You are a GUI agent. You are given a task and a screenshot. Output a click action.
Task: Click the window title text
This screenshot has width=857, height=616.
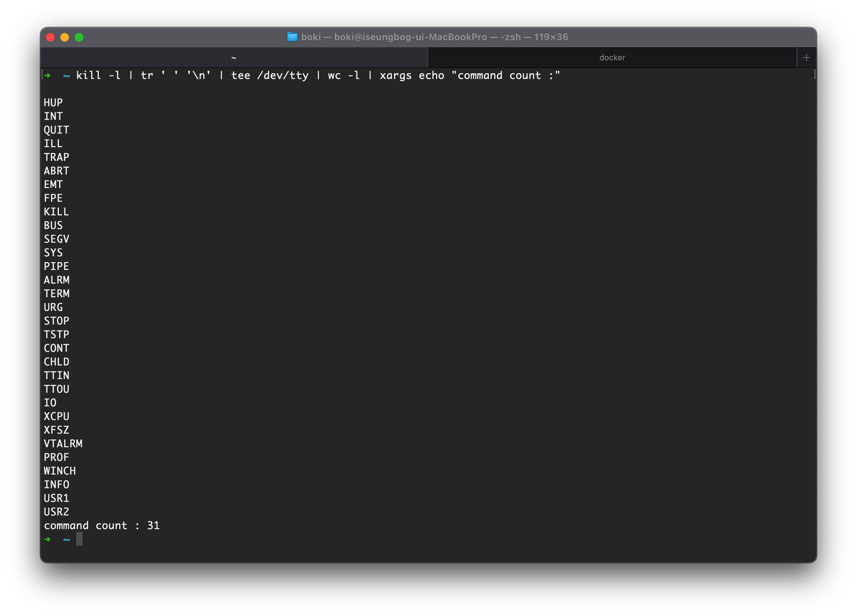point(434,37)
